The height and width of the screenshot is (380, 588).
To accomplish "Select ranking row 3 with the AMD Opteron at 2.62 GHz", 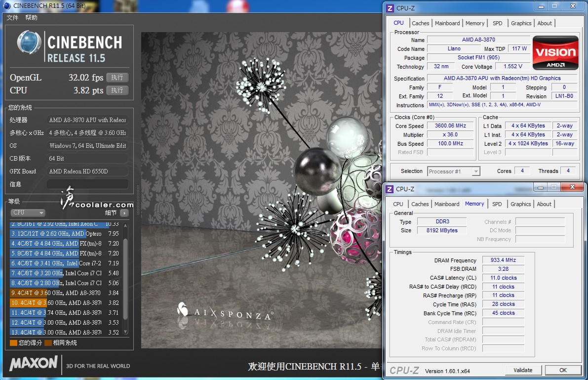I will 65,234.
